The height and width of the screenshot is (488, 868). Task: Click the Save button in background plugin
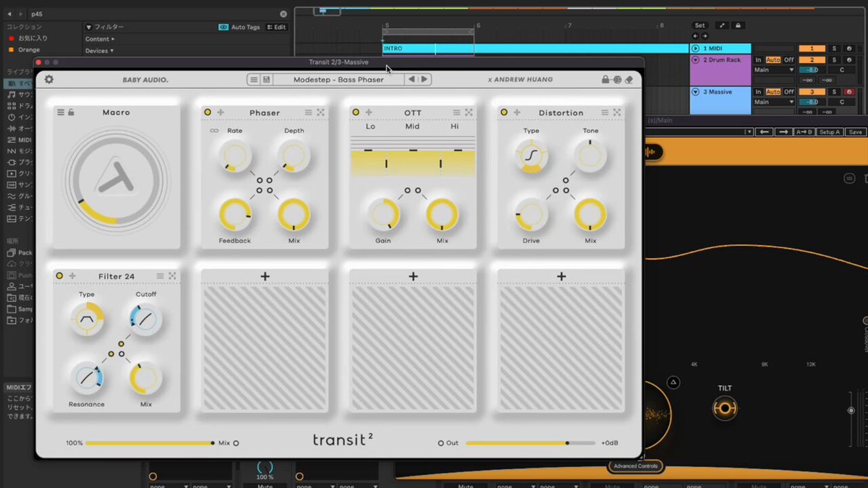[x=855, y=132]
